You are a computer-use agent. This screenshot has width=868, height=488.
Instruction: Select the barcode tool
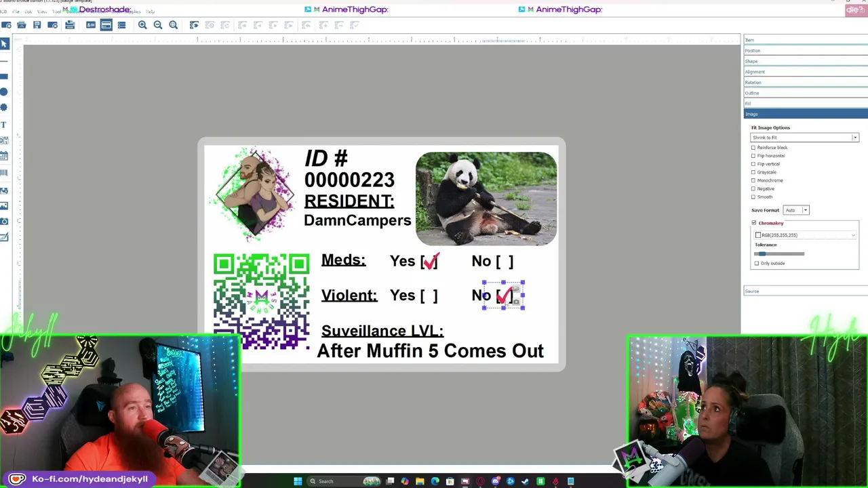(x=4, y=174)
